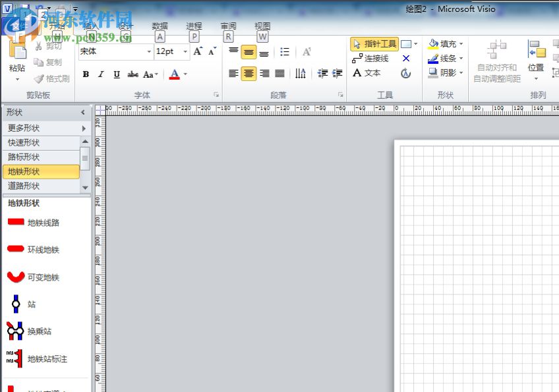Open the Process (进程) ribbon tab
The width and height of the screenshot is (559, 392).
click(x=194, y=26)
